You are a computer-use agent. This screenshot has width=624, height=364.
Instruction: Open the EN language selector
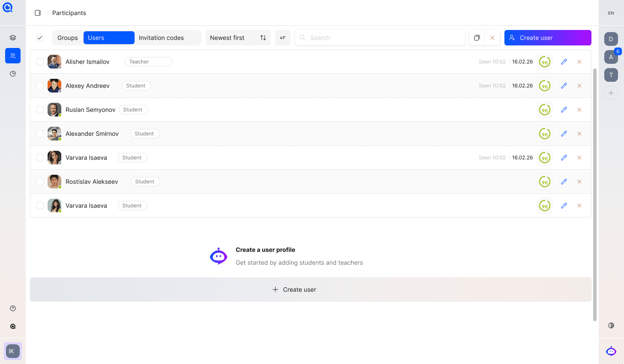611,13
